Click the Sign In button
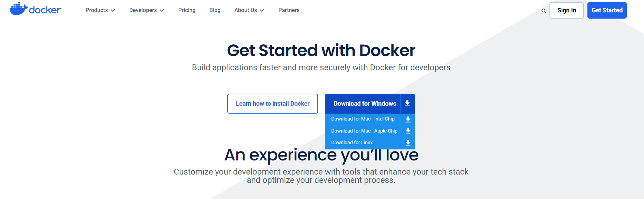The height and width of the screenshot is (199, 644). click(567, 10)
